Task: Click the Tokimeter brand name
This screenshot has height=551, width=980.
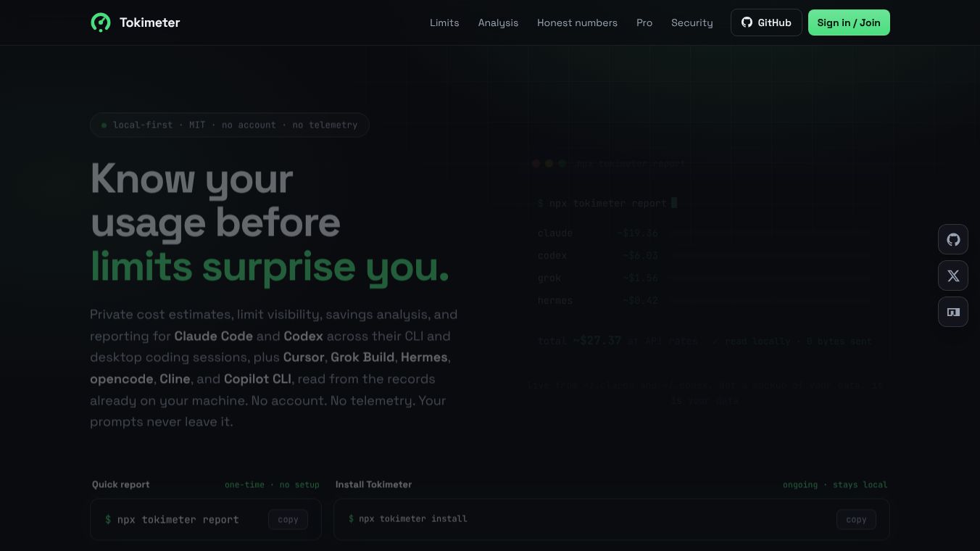Action: (150, 22)
